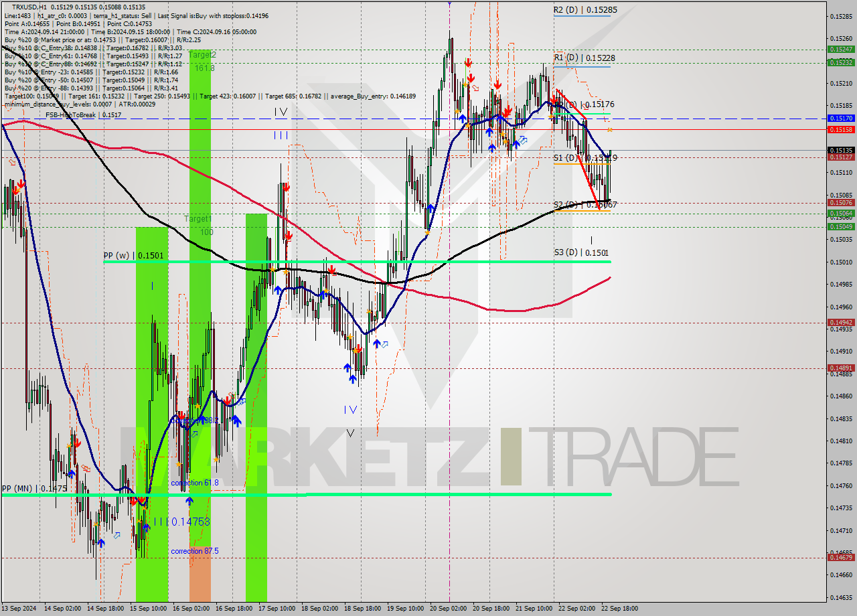The height and width of the screenshot is (616, 857).
Task: Click the S3 (D) | 0.1501 label
Action: (x=581, y=252)
